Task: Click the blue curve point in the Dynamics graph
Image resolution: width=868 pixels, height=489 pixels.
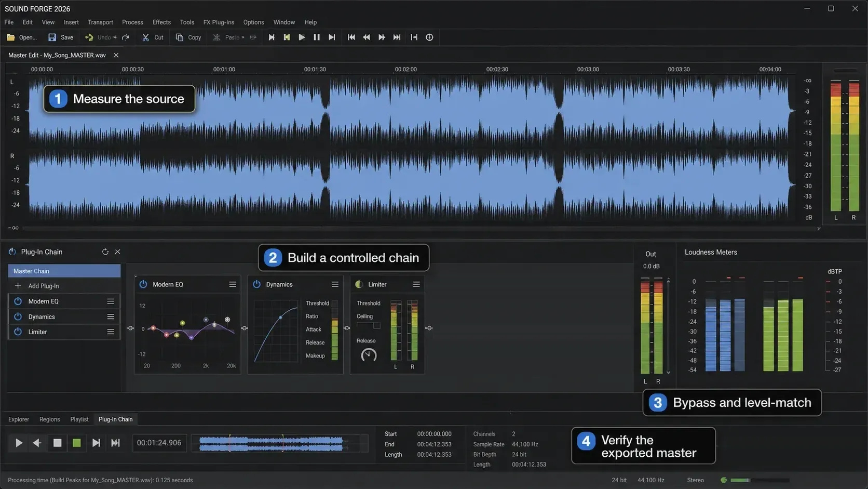Action: pos(281,317)
